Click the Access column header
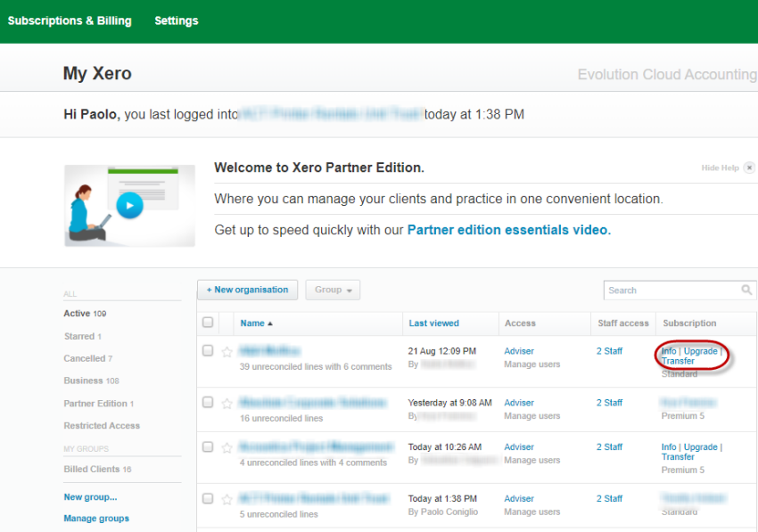Viewport: 758px width, 532px height. pos(520,323)
